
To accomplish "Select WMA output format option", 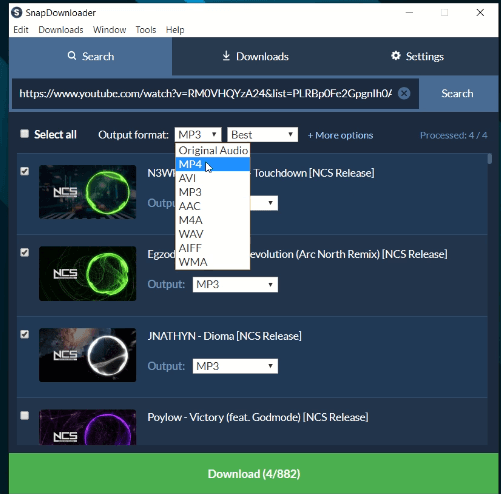I will click(213, 262).
